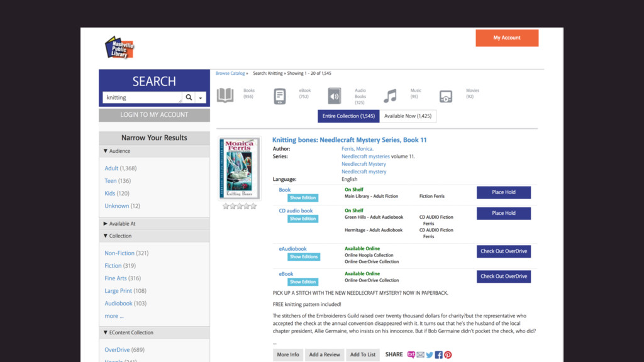Check Out OverDrive for eAudiobook
644x362 pixels.
coord(504,251)
